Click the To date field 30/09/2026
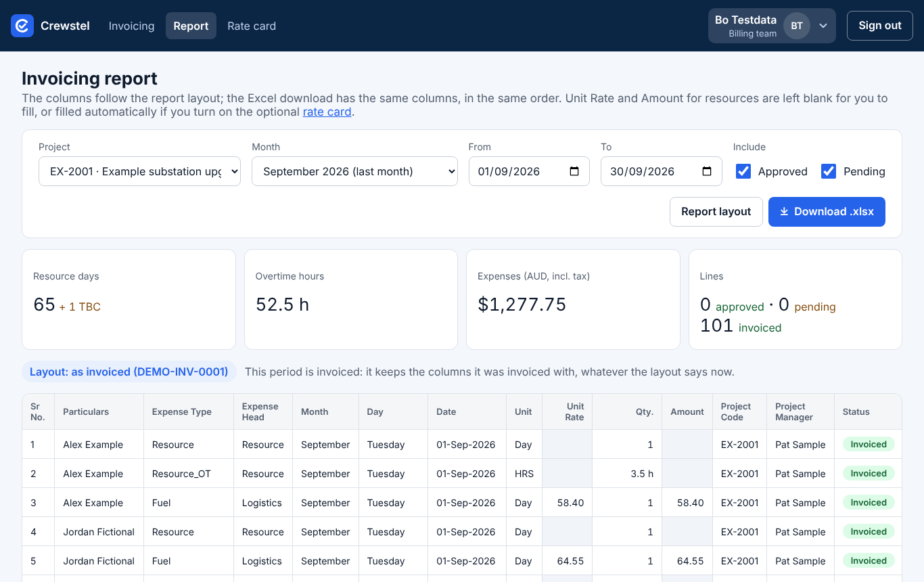924x582 pixels. (661, 171)
